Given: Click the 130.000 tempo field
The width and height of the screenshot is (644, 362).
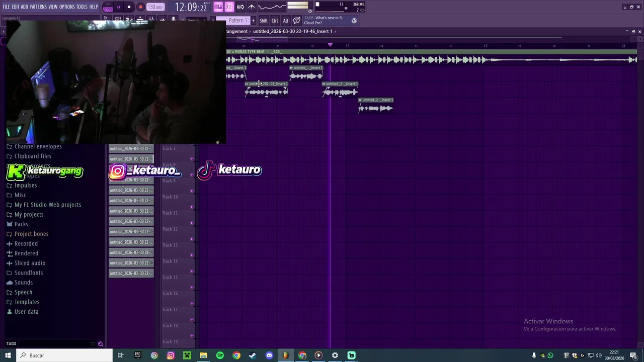Looking at the screenshot, I should [x=155, y=7].
